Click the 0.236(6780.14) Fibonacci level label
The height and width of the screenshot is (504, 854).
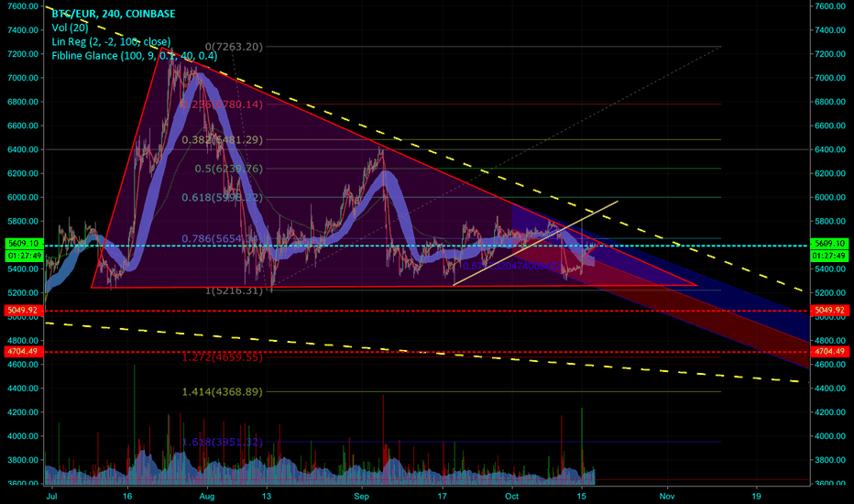(x=221, y=104)
